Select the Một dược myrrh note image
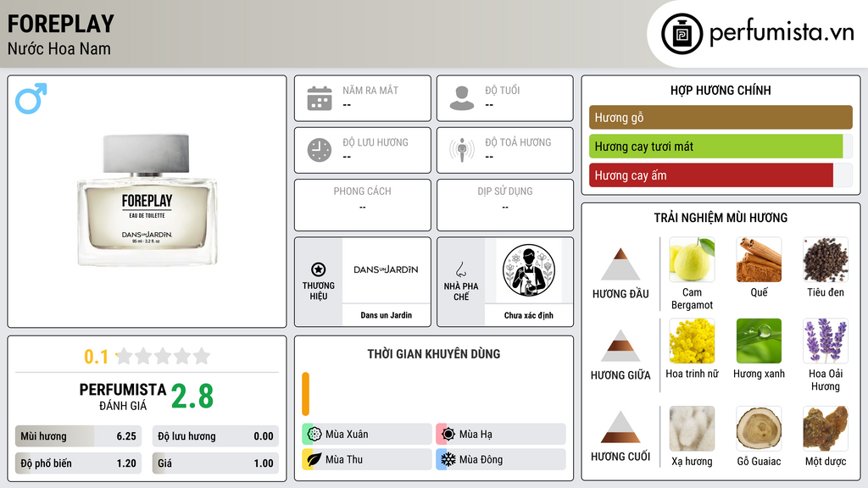The height and width of the screenshot is (488, 868). click(826, 429)
